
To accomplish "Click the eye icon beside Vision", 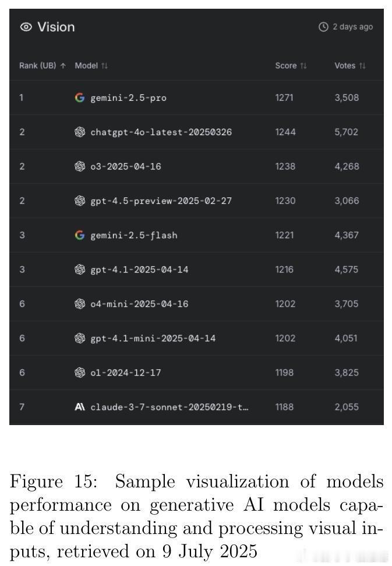I will click(x=26, y=27).
